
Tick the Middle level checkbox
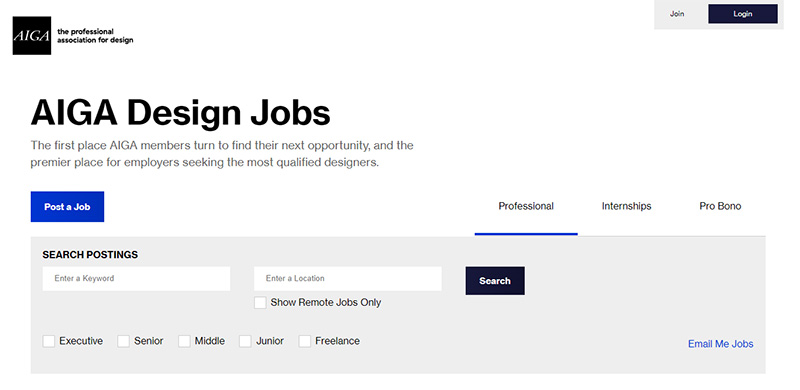(184, 341)
